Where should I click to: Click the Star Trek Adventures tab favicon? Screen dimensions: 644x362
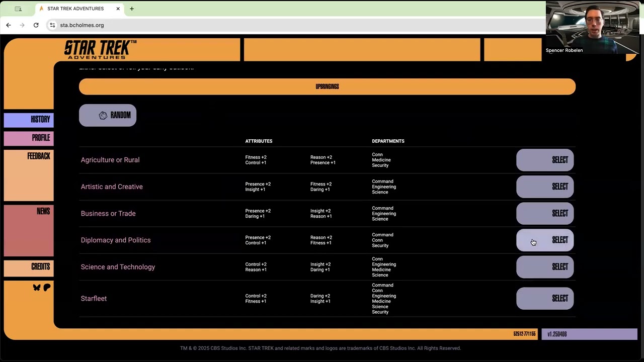click(41, 9)
